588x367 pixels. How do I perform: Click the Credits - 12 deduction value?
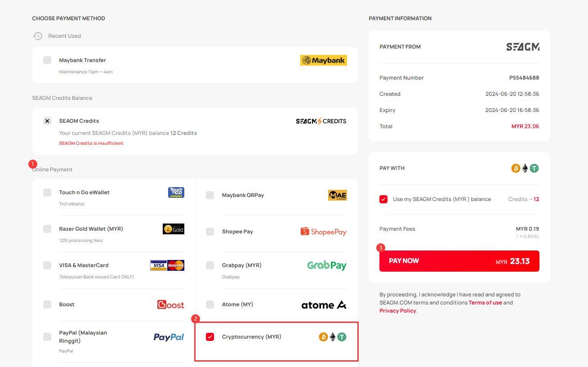coord(524,199)
